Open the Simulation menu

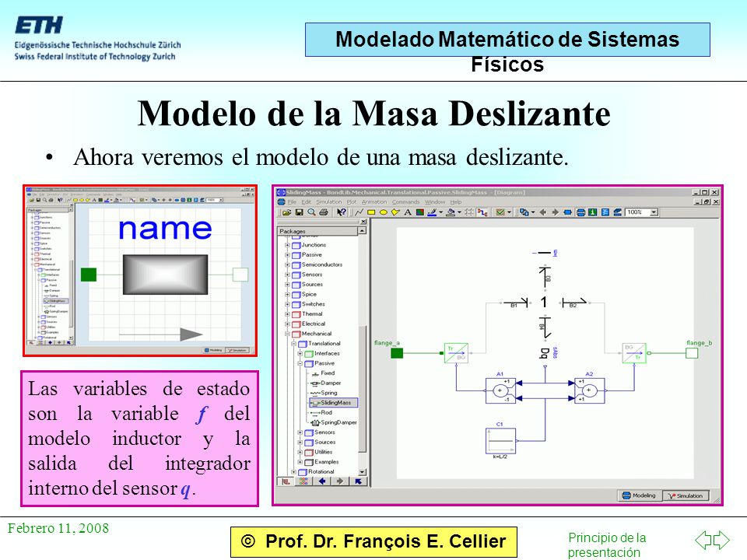[x=328, y=202]
